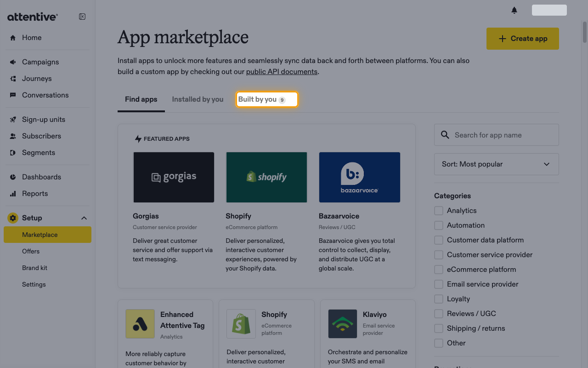Click the Reports bar chart icon
This screenshot has height=368, width=588.
pos(13,194)
